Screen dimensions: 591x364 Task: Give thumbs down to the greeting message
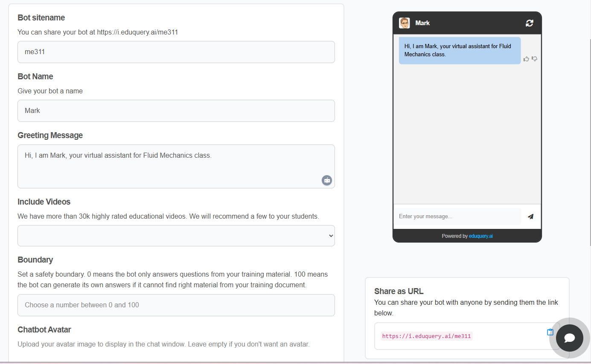click(534, 59)
